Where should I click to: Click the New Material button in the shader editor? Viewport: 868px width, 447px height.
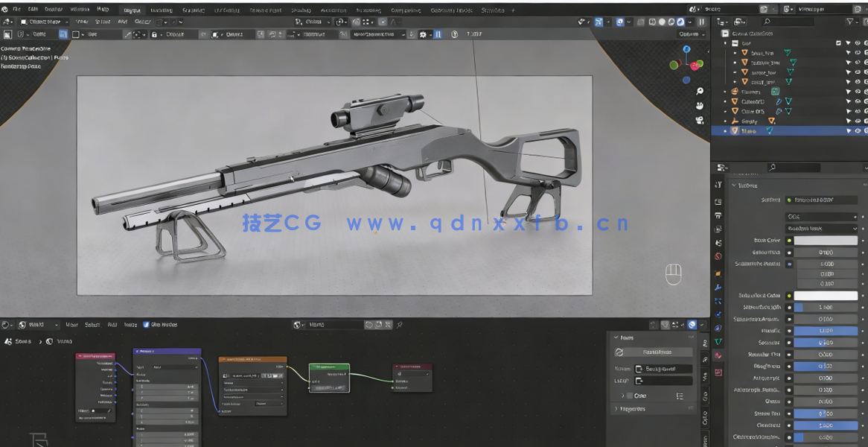coord(370,324)
